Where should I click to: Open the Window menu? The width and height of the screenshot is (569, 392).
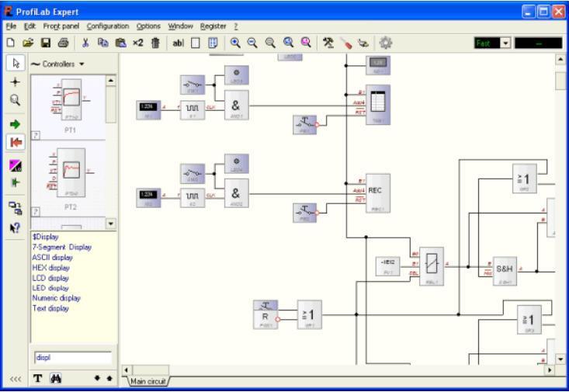[x=180, y=26]
